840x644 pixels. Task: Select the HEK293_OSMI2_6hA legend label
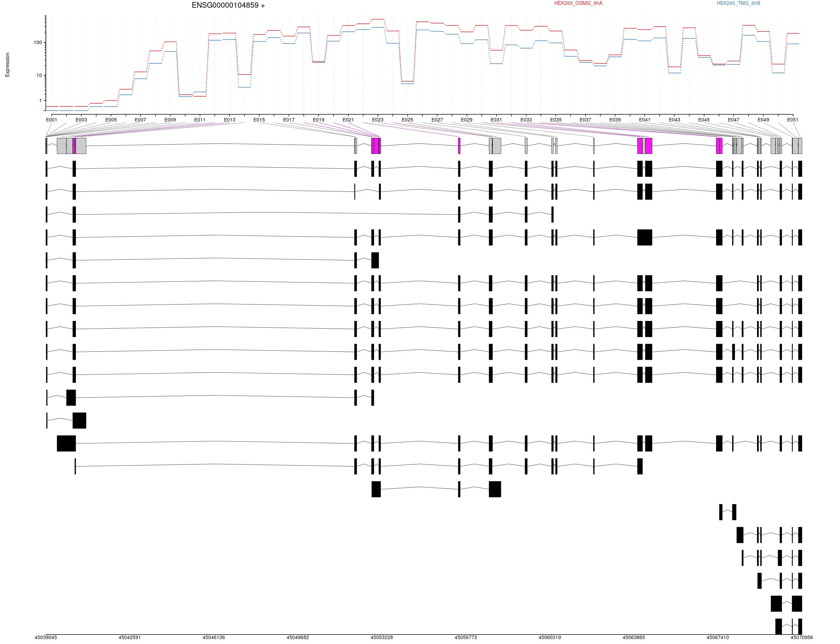pos(578,3)
